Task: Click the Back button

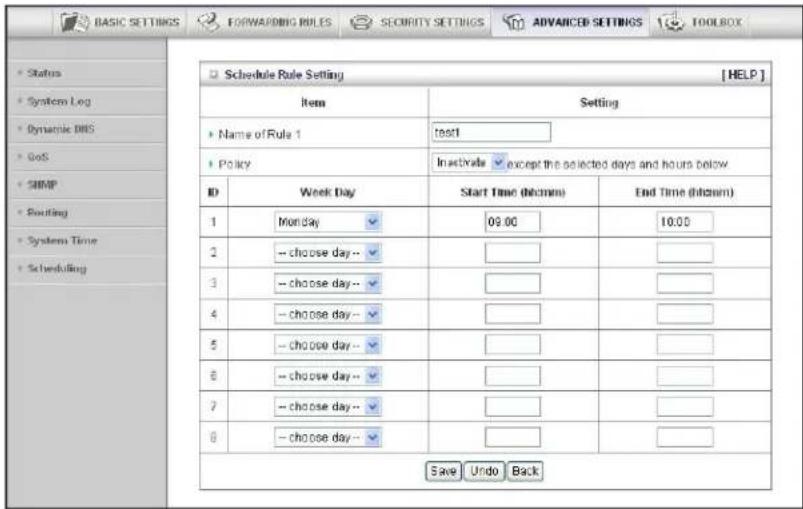Action: click(x=525, y=471)
